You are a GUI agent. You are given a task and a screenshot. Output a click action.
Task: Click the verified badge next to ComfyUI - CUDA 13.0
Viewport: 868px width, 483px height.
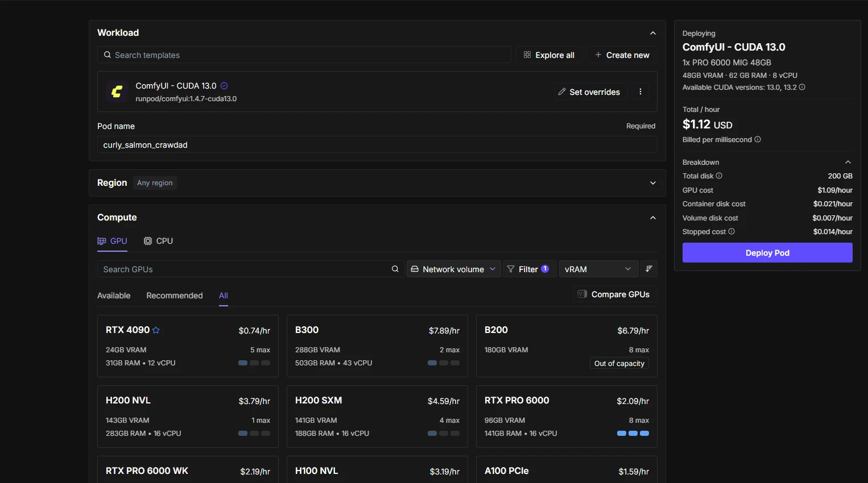tap(224, 86)
